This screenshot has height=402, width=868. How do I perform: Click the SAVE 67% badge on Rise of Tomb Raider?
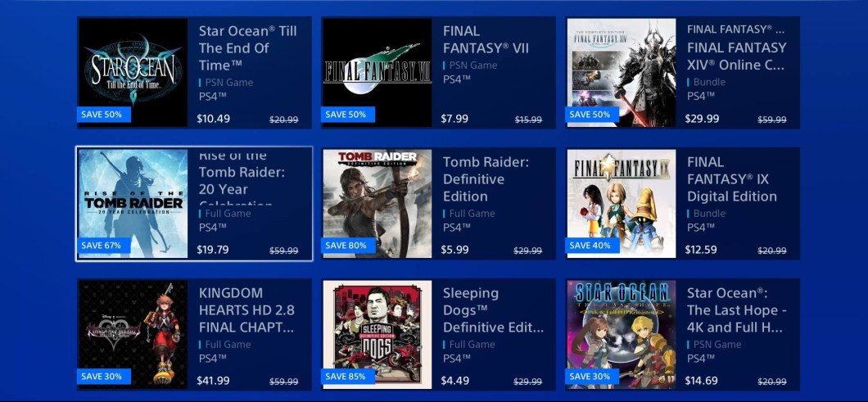coord(104,246)
